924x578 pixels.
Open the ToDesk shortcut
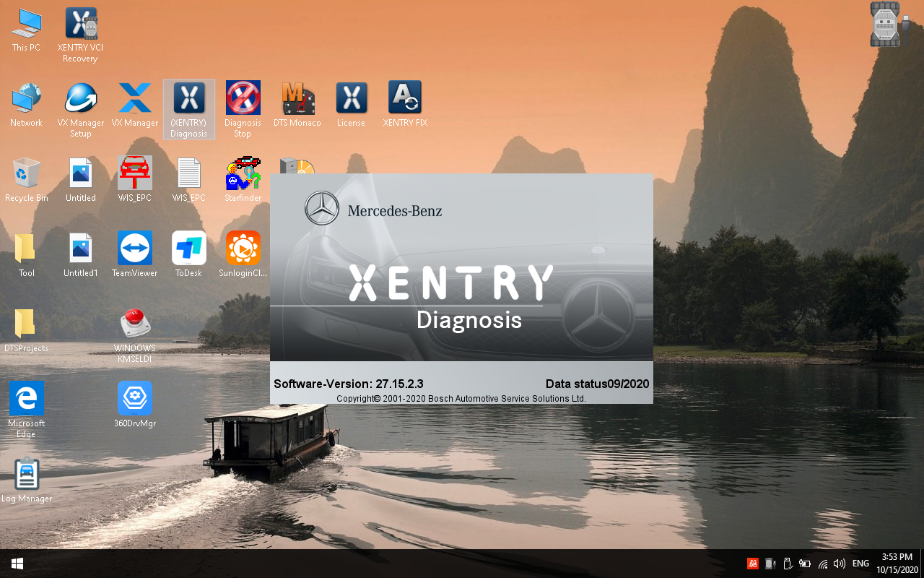[x=188, y=256]
